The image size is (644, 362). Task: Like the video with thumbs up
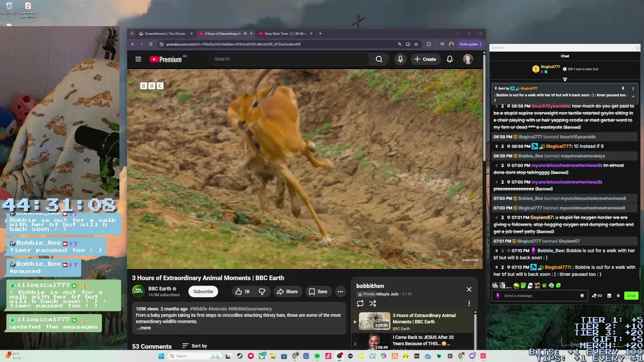(242, 292)
